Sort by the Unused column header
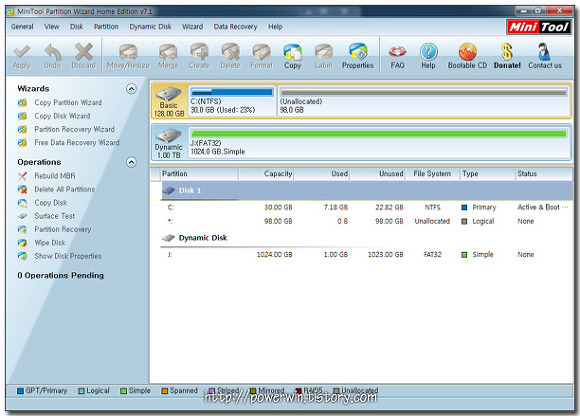This screenshot has width=580, height=416. (x=377, y=174)
